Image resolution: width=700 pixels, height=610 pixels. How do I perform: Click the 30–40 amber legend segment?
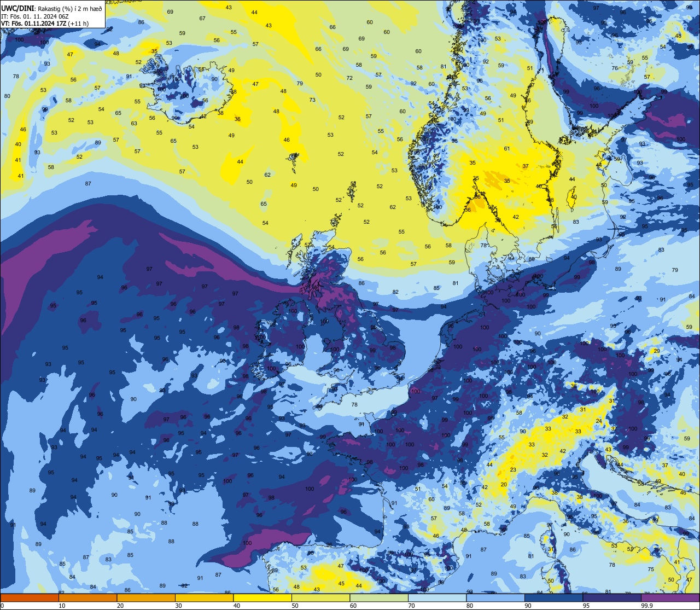click(x=204, y=598)
